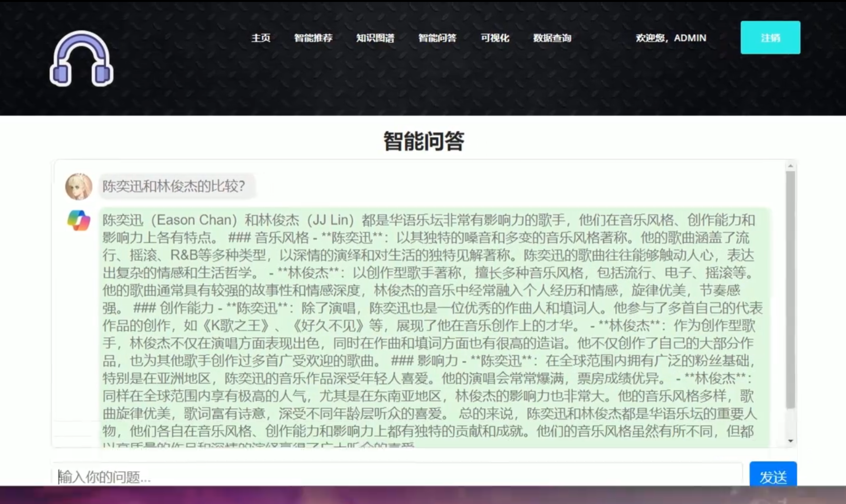Go to 智能推荐 page
The image size is (846, 504).
coord(313,38)
